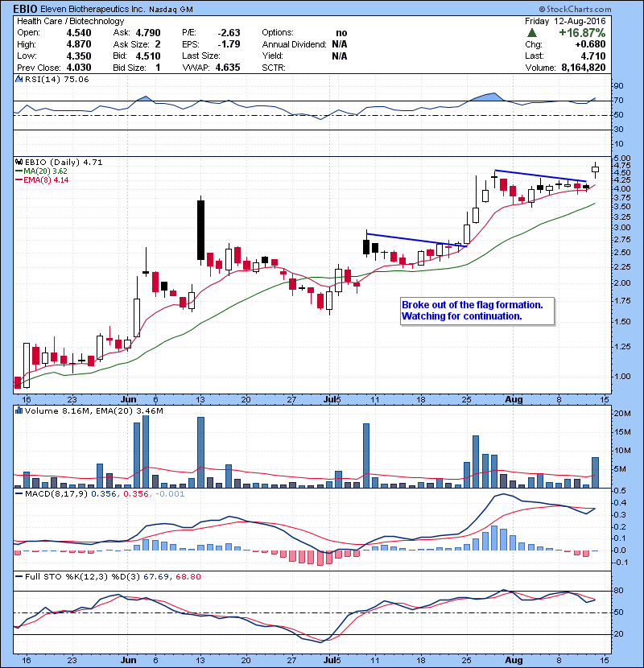Click the VWAP value 4.635
644x668 pixels.
(x=228, y=68)
